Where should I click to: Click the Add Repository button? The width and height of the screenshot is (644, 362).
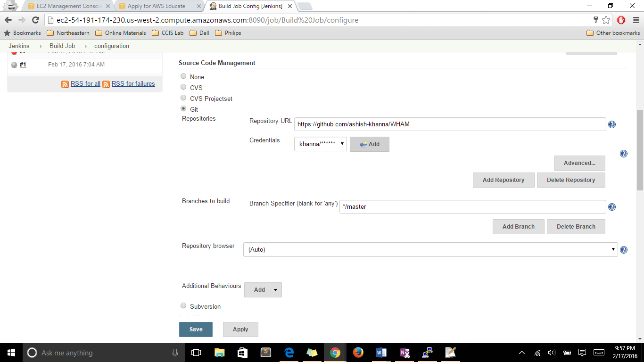point(504,180)
